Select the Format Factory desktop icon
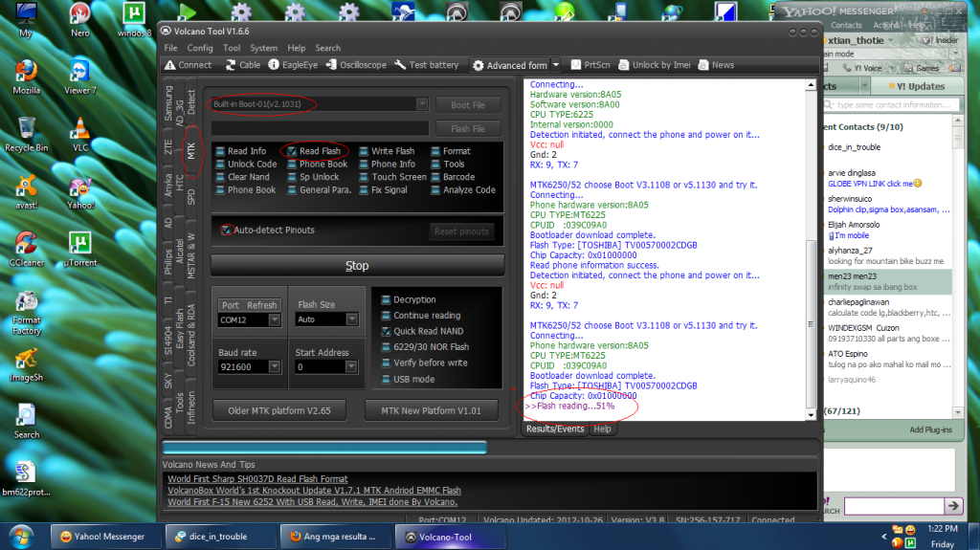Screen dimensions: 980x550 coord(26,314)
